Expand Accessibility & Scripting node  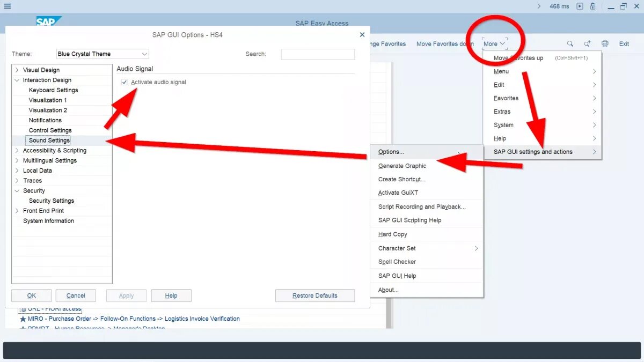pos(17,151)
